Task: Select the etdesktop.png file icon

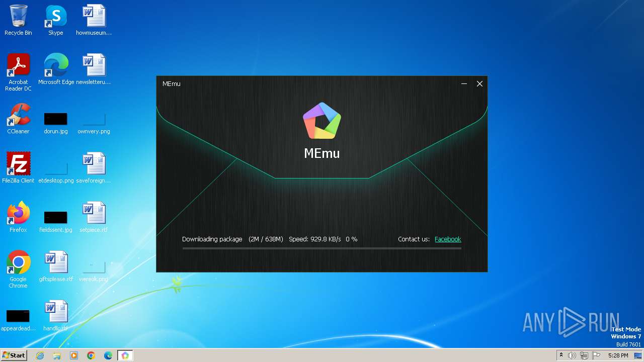Action: 56,172
